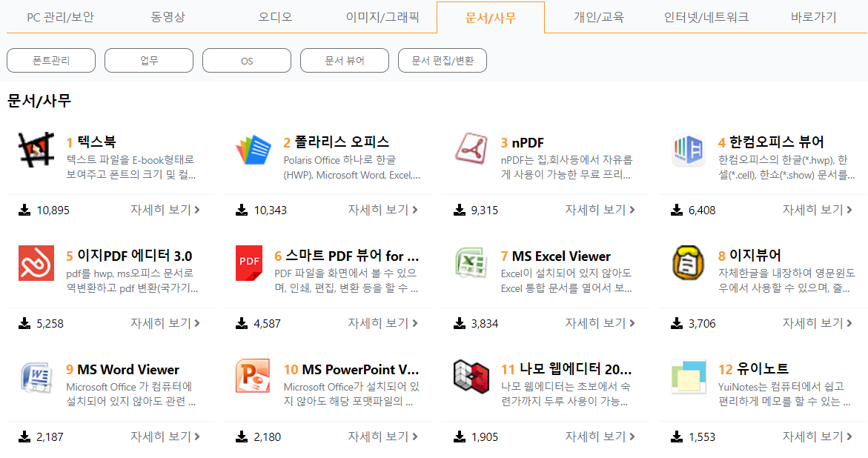Click the 폴라리스 오피스 app icon
This screenshot has height=458, width=868.
click(253, 150)
